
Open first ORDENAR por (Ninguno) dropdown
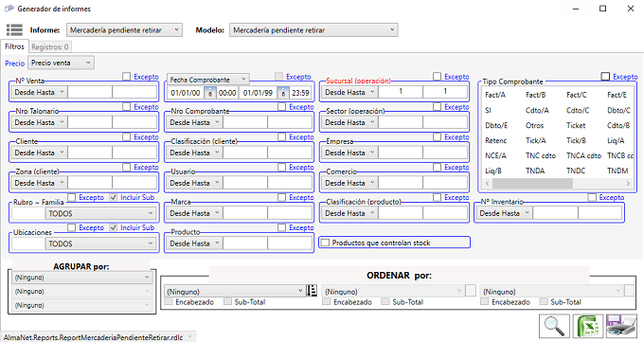click(x=234, y=292)
